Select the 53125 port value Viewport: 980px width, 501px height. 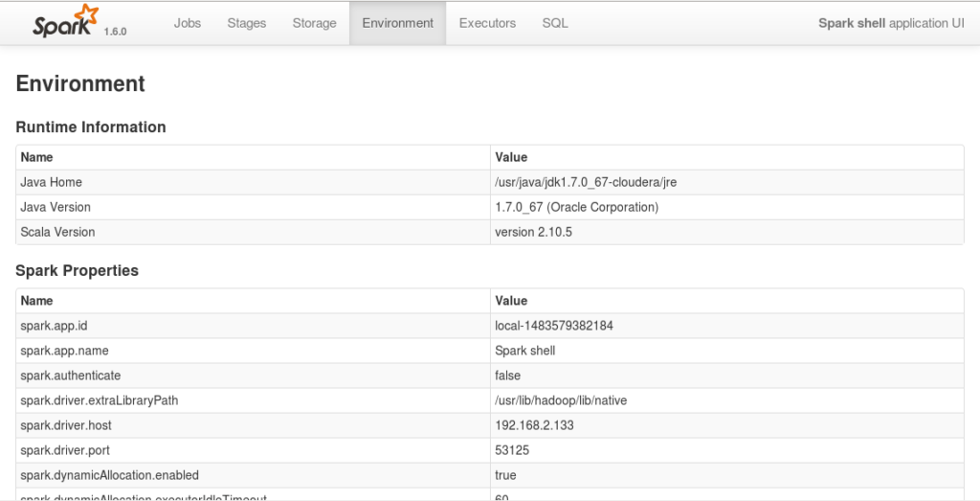(x=513, y=450)
